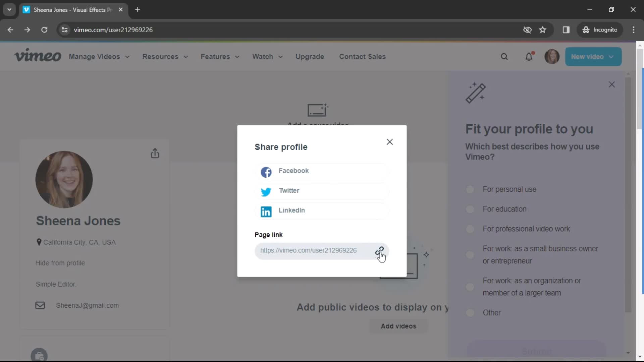Open the Features dropdown
The height and width of the screenshot is (362, 644).
click(220, 57)
